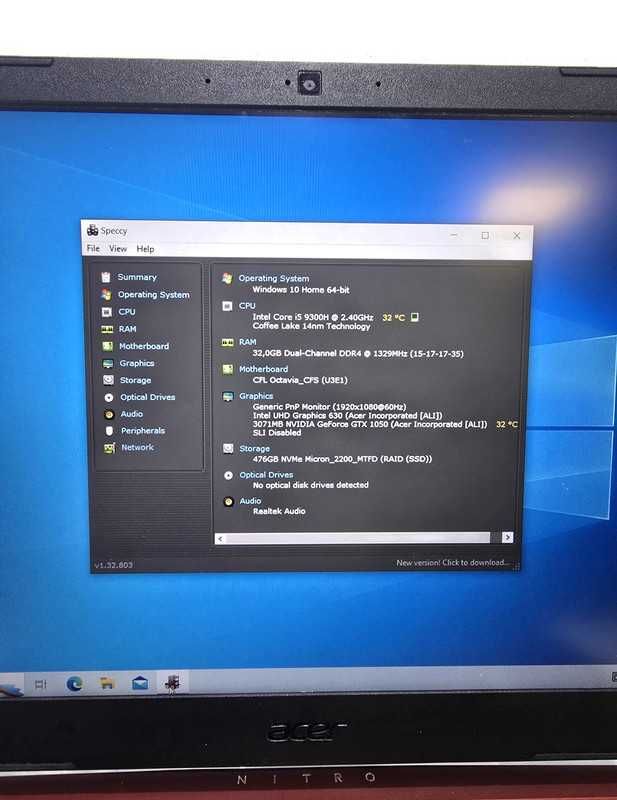This screenshot has width=617, height=800.
Task: Open the Optical Drives sidebar section
Action: click(x=147, y=397)
